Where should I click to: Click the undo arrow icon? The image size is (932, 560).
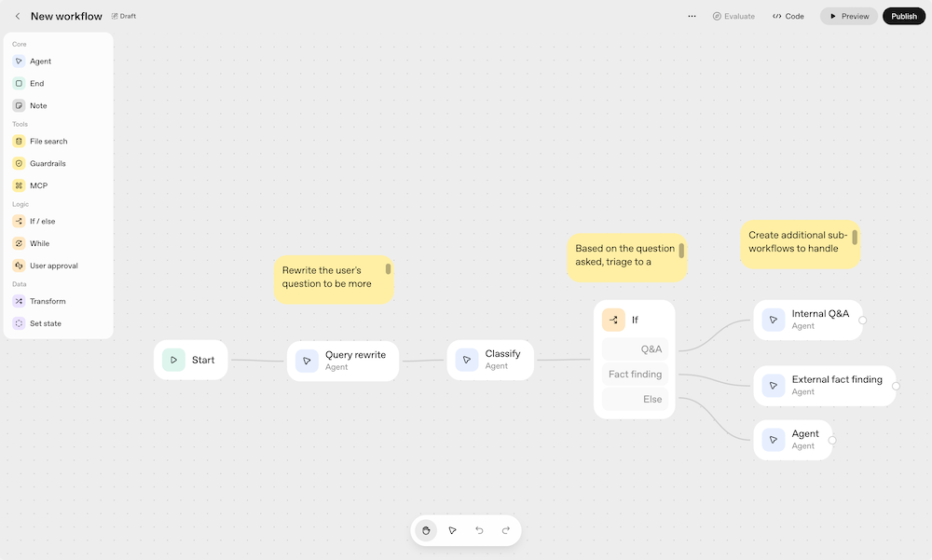pos(479,530)
